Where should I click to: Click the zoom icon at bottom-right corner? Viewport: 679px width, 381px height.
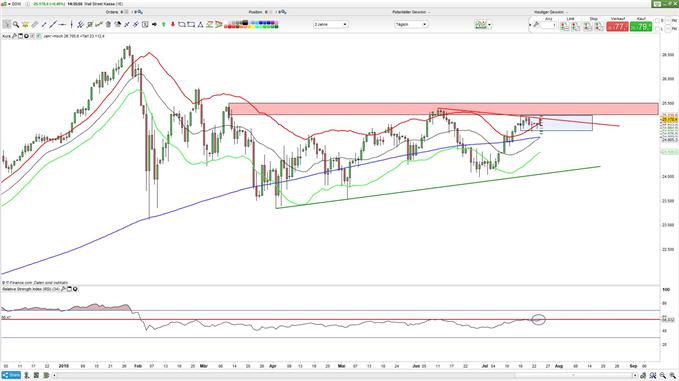point(672,375)
